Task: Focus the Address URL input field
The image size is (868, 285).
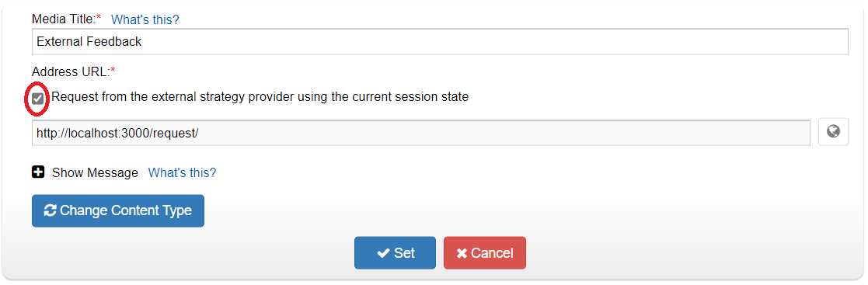Action: (x=421, y=133)
